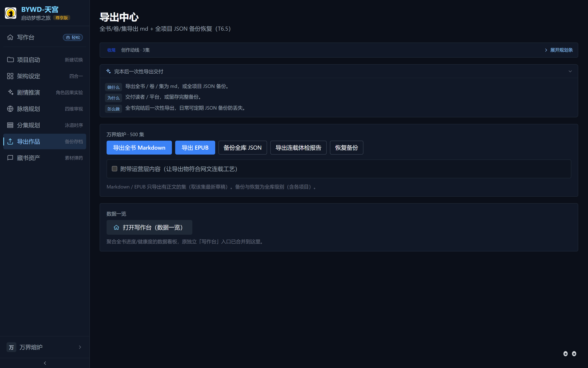Image resolution: width=588 pixels, height=368 pixels.
Task: Open the 写作台 home icon in sidebar
Action: [x=10, y=37]
